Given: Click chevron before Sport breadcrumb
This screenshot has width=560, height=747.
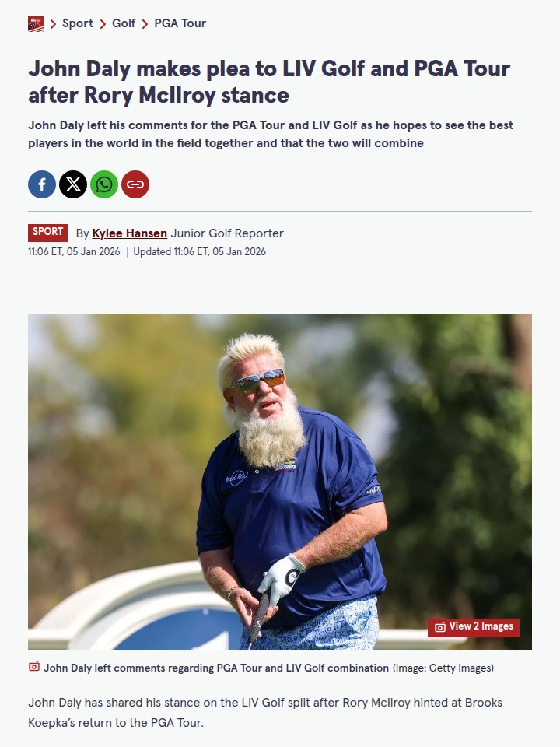Looking at the screenshot, I should (x=53, y=24).
